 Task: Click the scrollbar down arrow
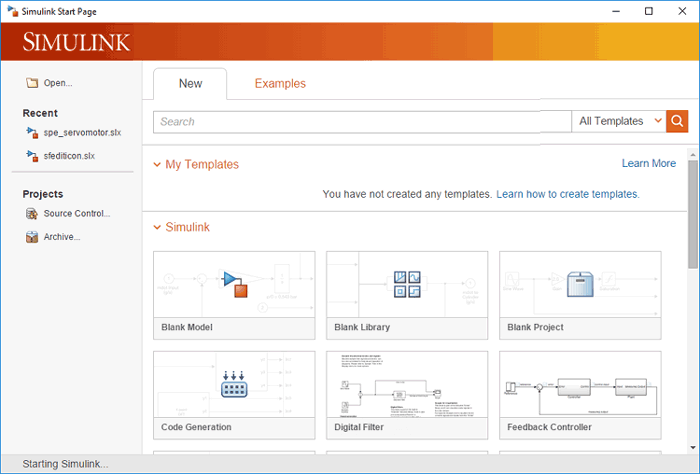pyautogui.click(x=692, y=448)
